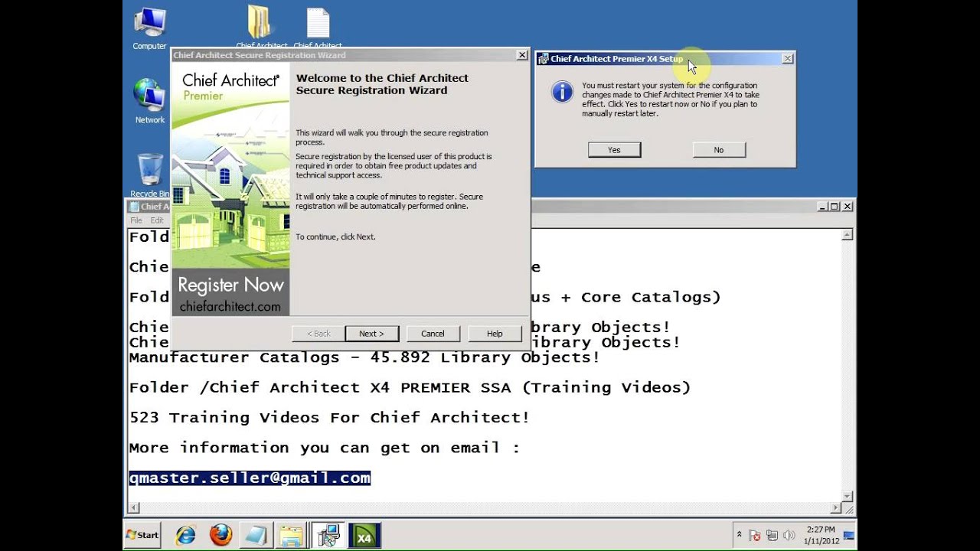Click Next in the Registration Wizard
Viewport: 980px width, 551px height.
point(372,334)
